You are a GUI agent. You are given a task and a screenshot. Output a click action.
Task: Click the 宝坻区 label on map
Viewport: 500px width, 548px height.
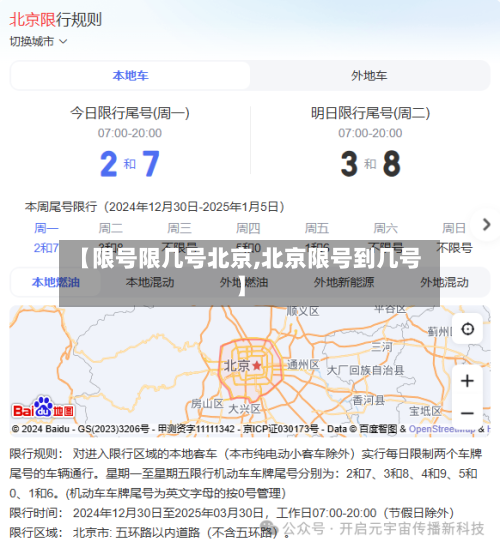point(425,411)
